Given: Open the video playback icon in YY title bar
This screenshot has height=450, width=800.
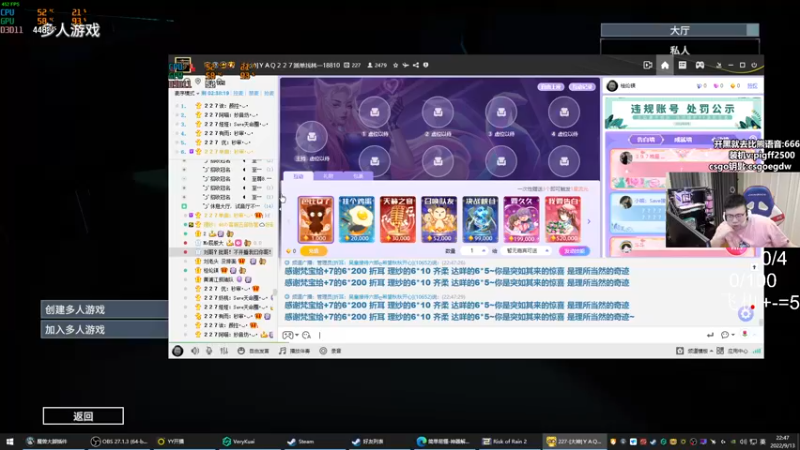Looking at the screenshot, I should 647,65.
